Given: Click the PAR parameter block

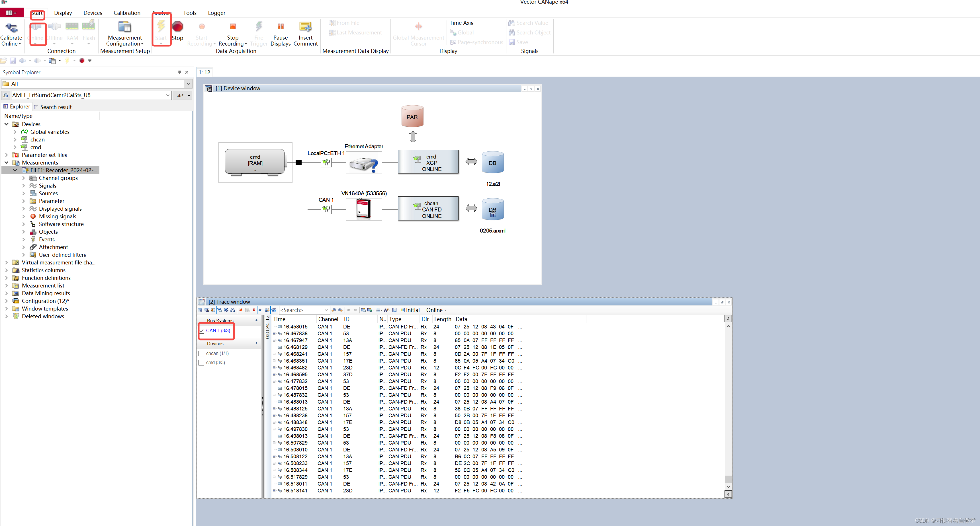Looking at the screenshot, I should 412,116.
